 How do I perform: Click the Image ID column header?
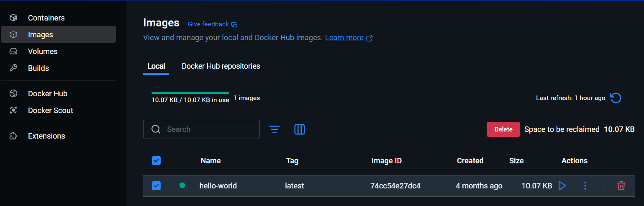(x=387, y=161)
